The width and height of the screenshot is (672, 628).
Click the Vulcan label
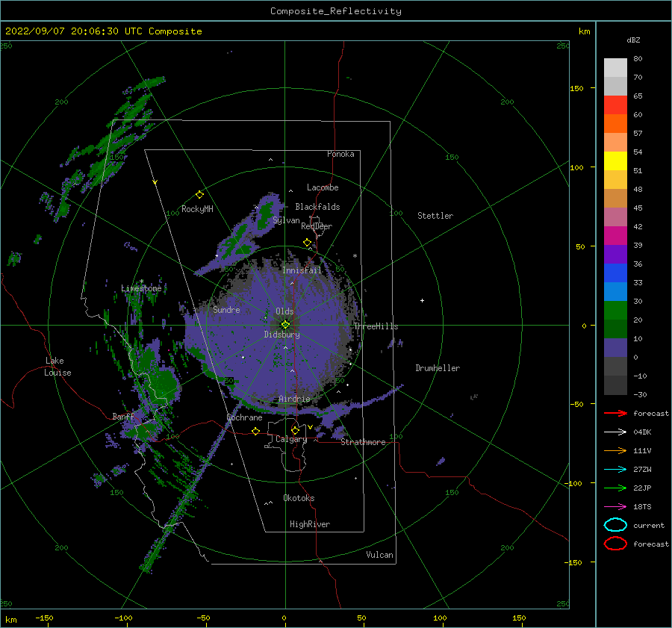[380, 555]
